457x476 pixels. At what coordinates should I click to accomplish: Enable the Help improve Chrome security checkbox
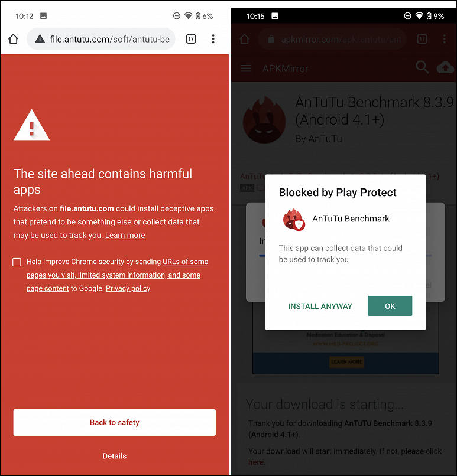click(x=17, y=262)
